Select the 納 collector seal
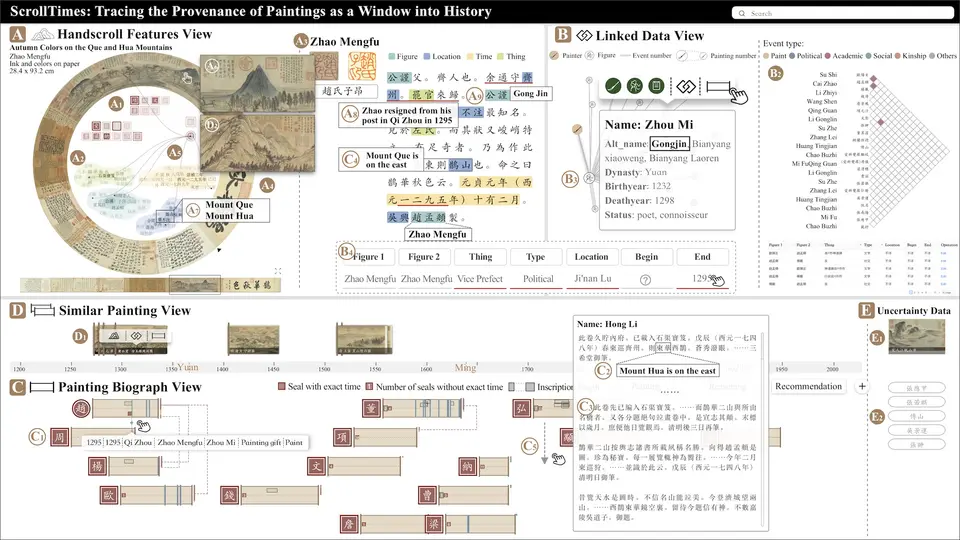 467,467
